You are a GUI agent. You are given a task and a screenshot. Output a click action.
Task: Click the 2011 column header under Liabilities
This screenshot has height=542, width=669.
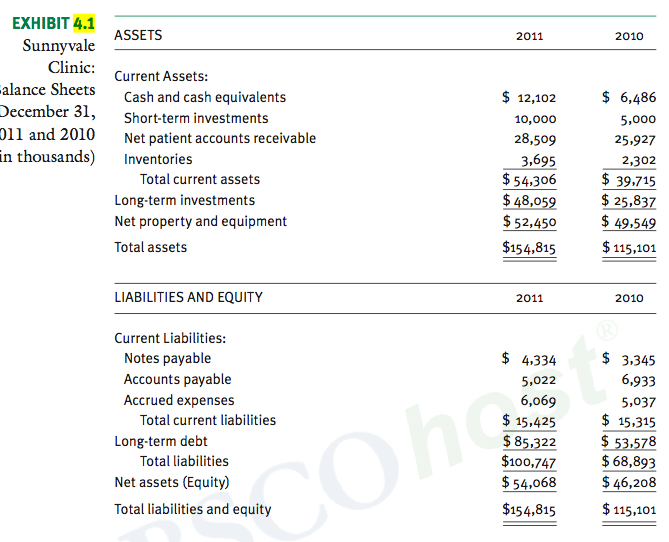pyautogui.click(x=530, y=298)
